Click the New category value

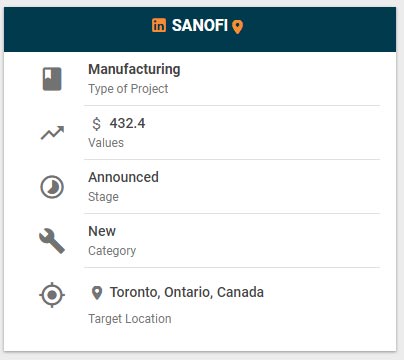coord(102,231)
